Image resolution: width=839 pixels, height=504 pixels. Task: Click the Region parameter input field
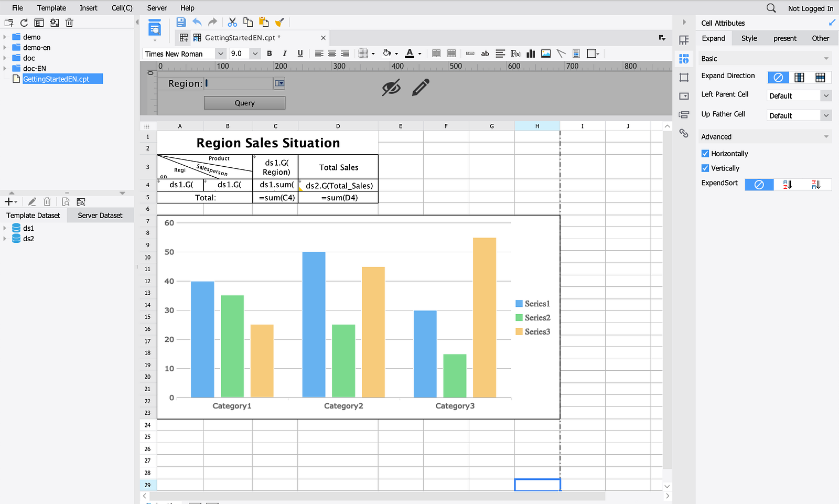239,83
